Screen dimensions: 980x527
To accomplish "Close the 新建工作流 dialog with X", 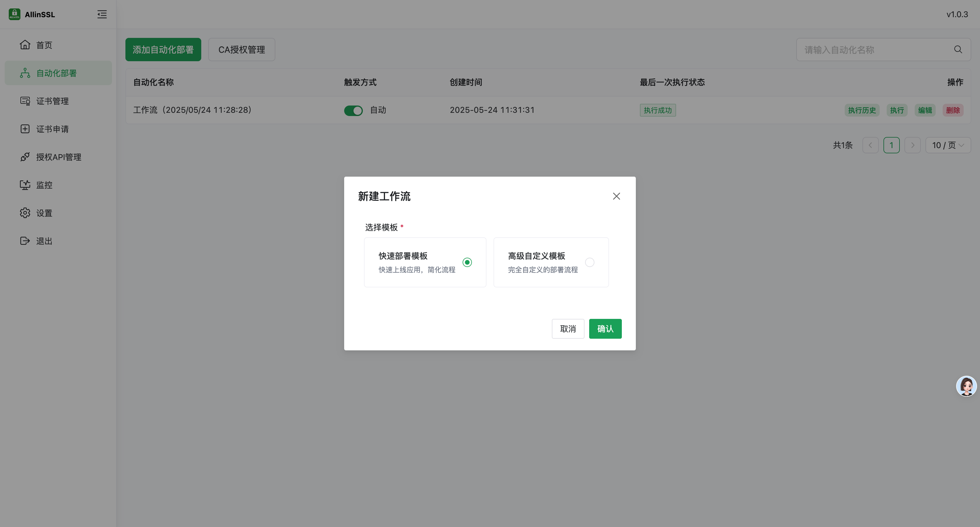I will point(616,196).
